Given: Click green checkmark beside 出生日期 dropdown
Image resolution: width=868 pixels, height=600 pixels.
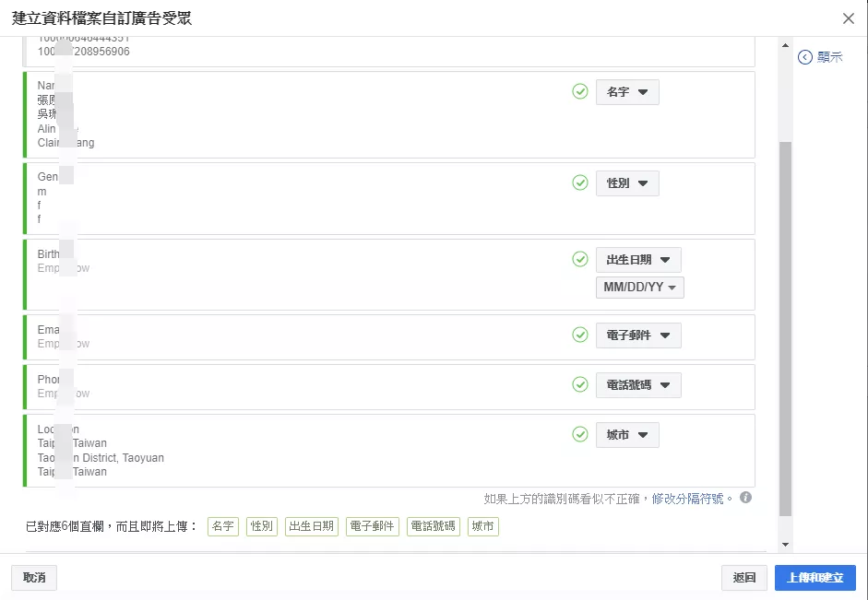Looking at the screenshot, I should (579, 259).
